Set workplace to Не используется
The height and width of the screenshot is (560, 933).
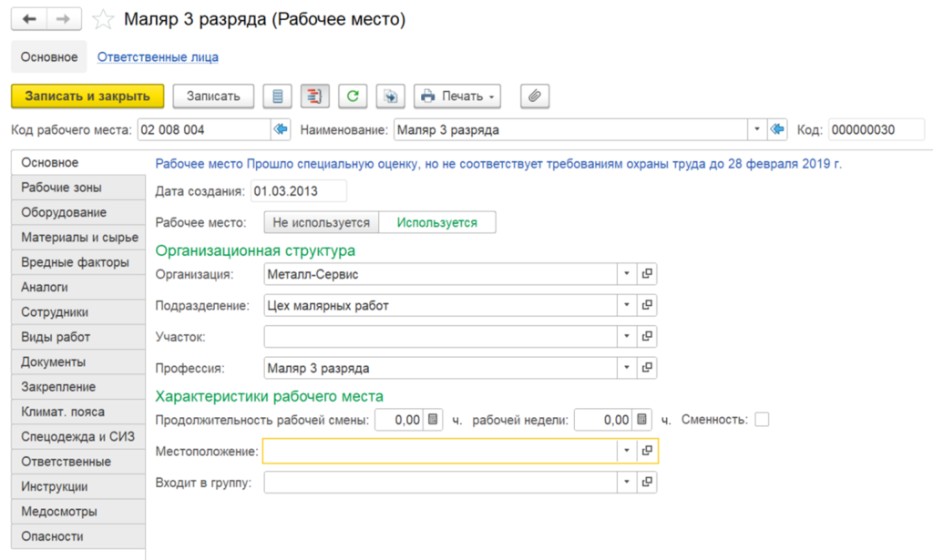[x=322, y=222]
